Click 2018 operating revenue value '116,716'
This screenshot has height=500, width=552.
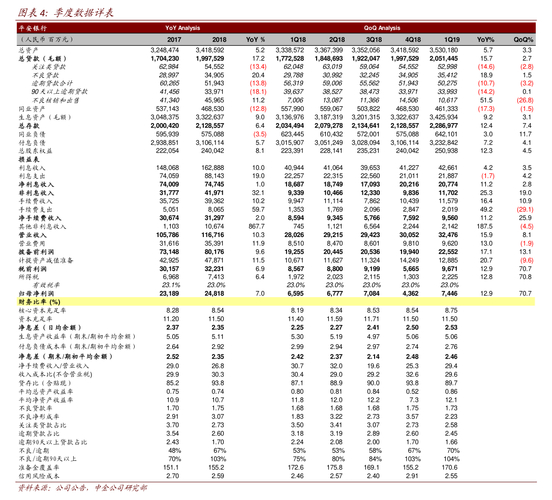tap(213, 235)
